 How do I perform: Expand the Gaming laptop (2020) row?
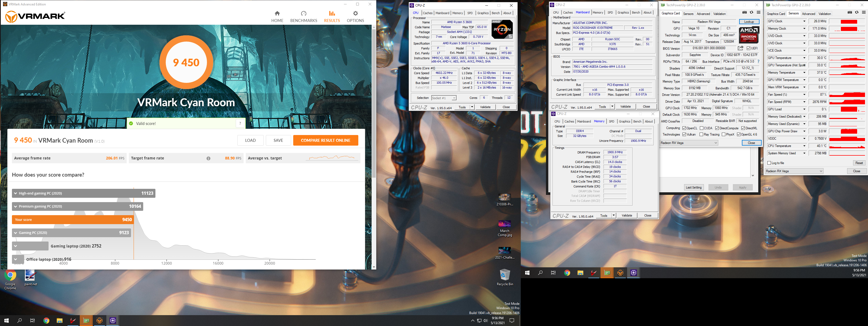click(x=15, y=246)
